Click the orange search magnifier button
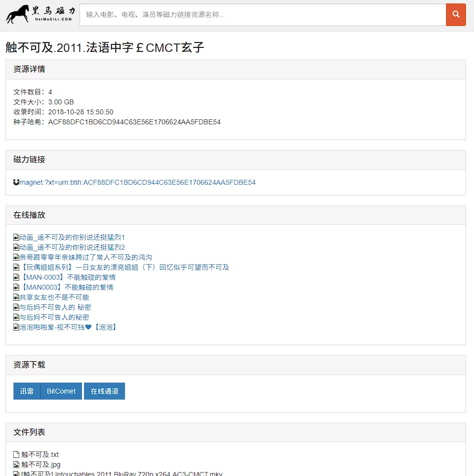Image resolution: width=474 pixels, height=476 pixels. 455,14
